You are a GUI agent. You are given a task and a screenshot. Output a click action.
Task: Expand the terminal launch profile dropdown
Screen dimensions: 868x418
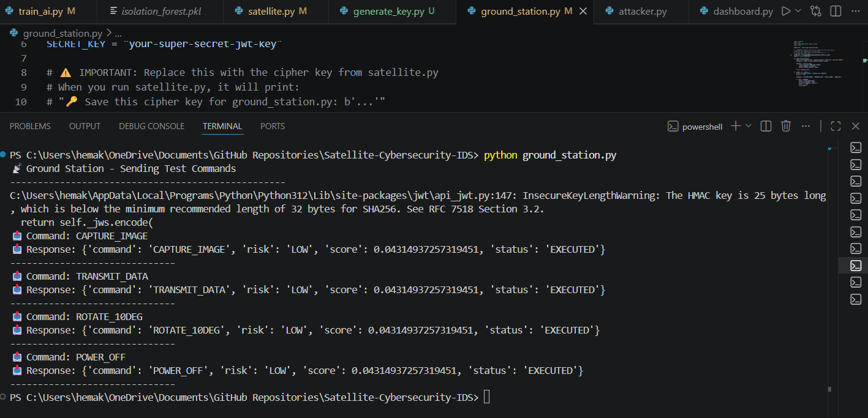pos(749,126)
